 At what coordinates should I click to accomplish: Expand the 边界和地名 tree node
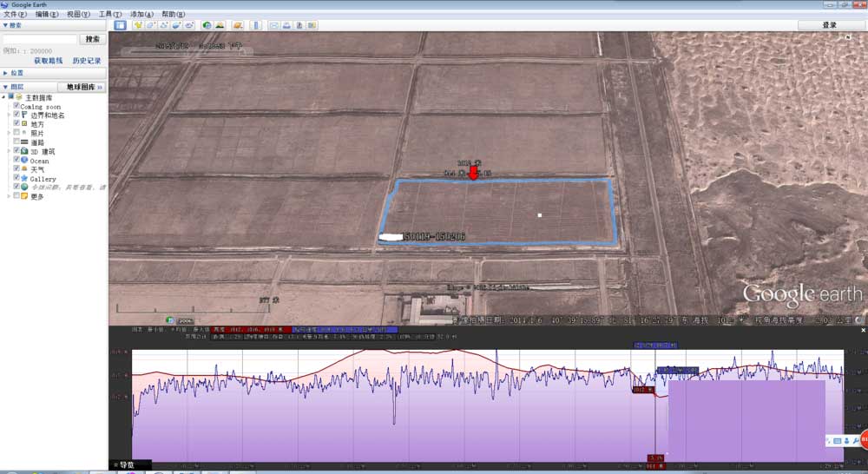tap(9, 115)
